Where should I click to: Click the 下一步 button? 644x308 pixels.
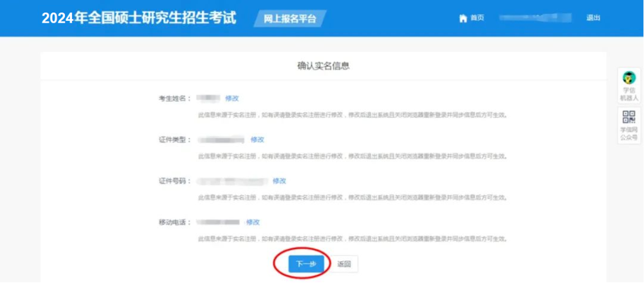pyautogui.click(x=306, y=264)
